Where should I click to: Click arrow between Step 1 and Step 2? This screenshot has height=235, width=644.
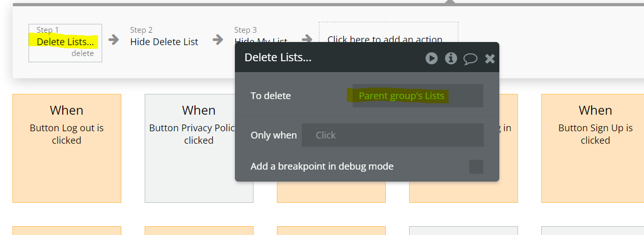pos(113,39)
